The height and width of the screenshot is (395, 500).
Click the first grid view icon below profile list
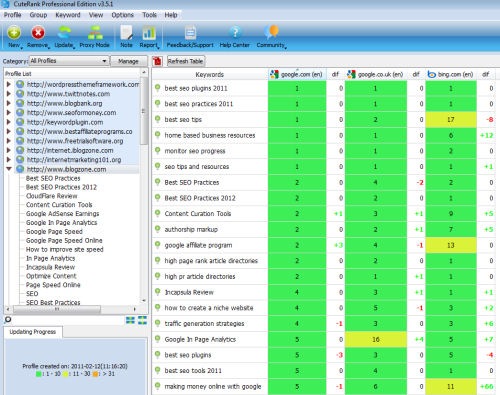[130, 320]
